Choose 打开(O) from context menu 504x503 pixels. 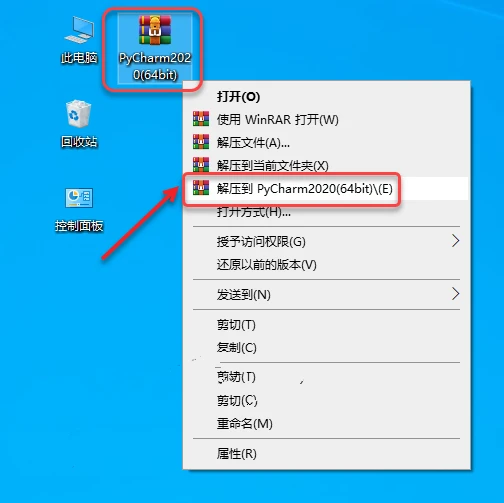tap(327, 96)
